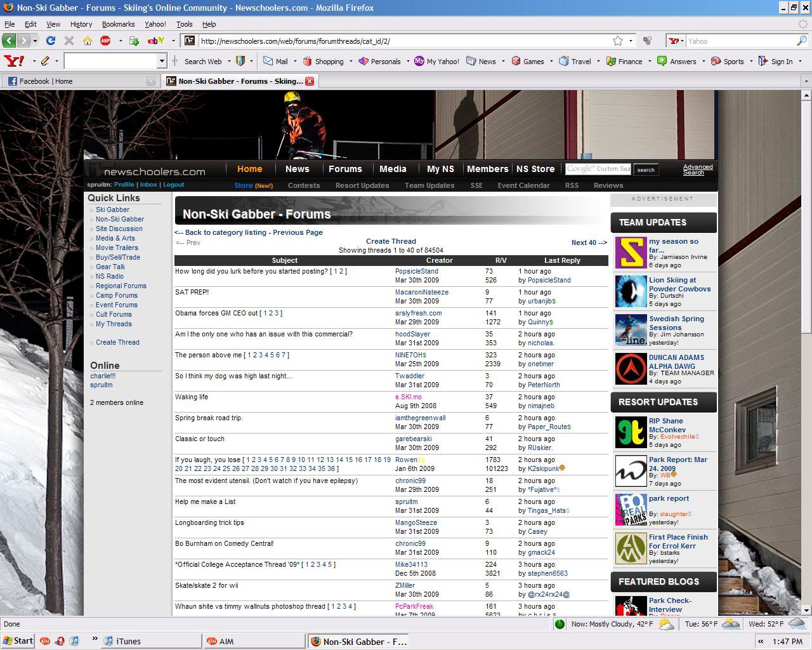Screen dimensions: 812x650
Task: Expand the Yahoo toolbar search box dropdown
Action: coord(162,61)
